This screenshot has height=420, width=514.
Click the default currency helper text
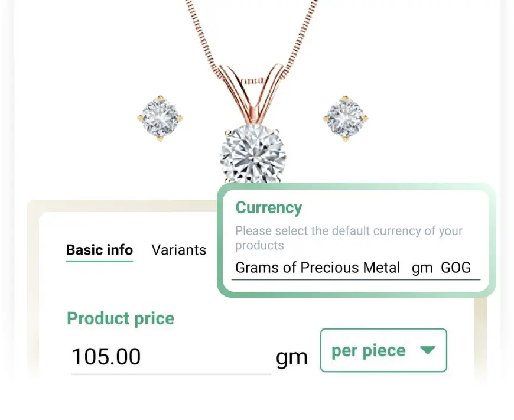349,238
